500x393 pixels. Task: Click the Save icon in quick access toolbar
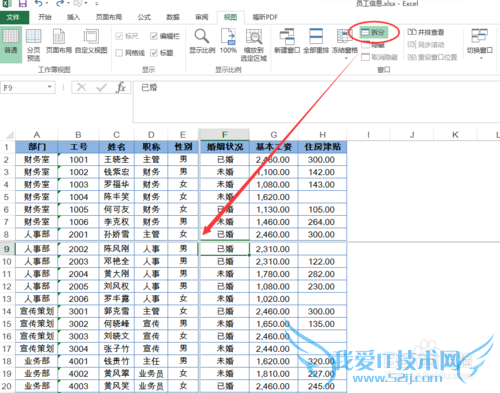tap(22, 4)
